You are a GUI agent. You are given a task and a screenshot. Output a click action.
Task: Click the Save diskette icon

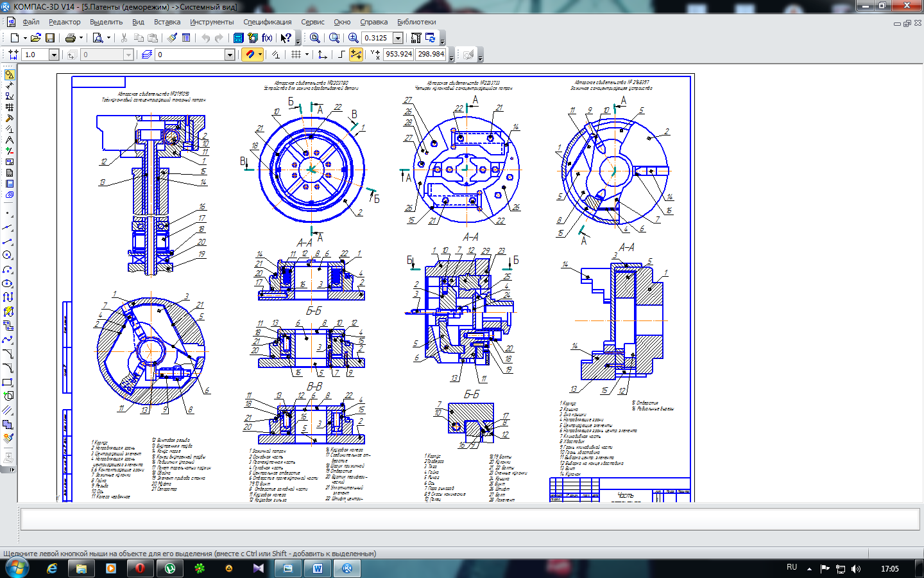tap(50, 38)
